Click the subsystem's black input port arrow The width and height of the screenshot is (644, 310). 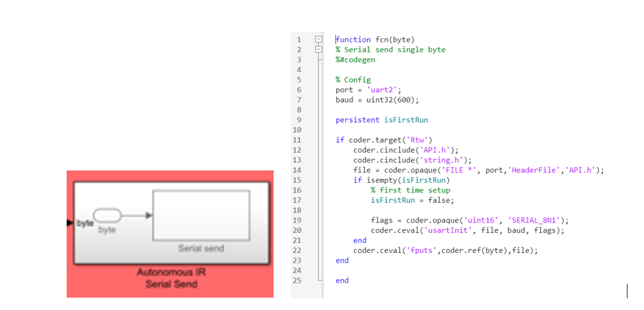[69, 223]
